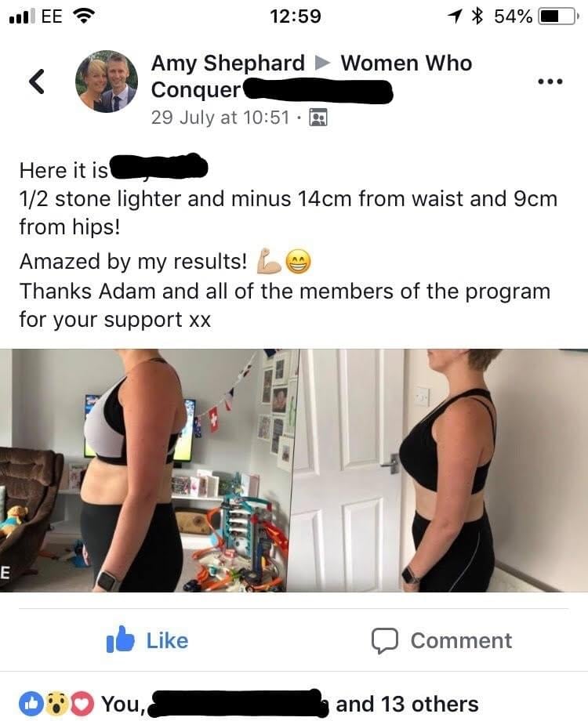Tap the wow reaction emoji icon
This screenshot has height=721, width=588.
pos(57,704)
